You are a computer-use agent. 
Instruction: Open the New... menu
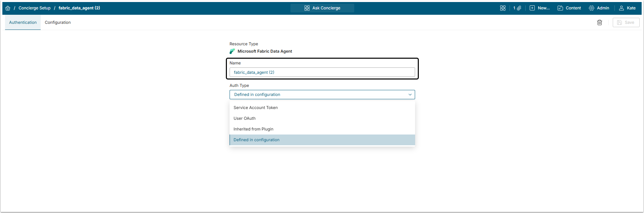point(539,8)
